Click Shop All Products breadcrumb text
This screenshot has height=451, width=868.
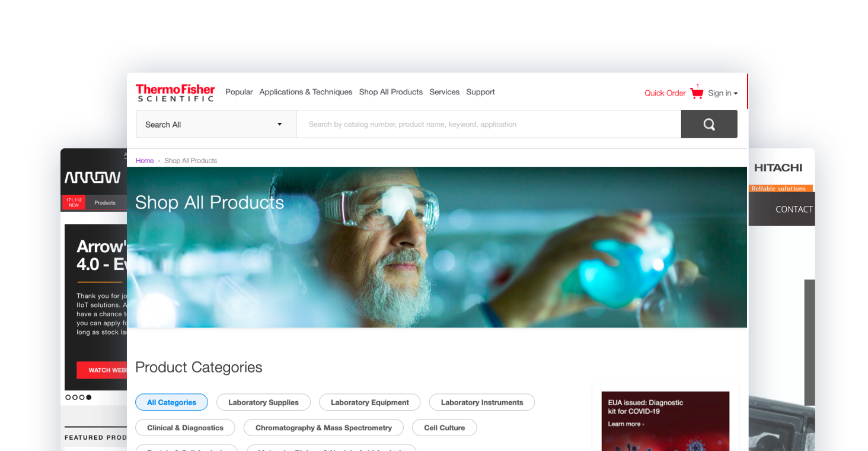coord(191,161)
